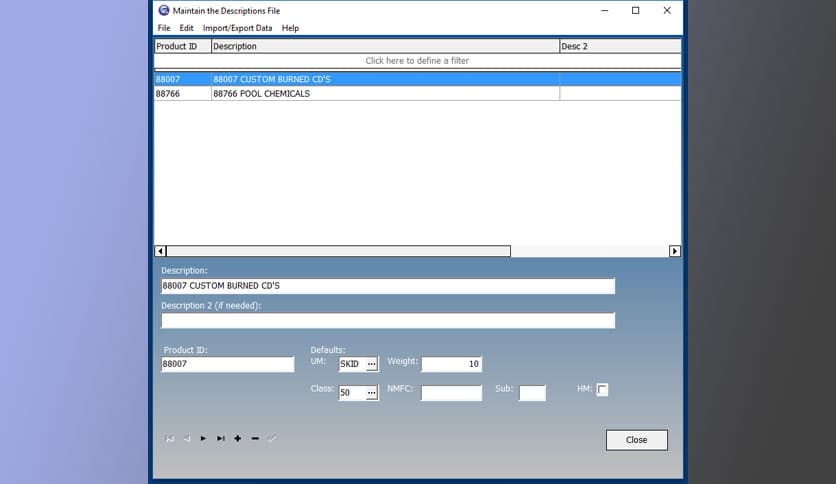Viewport: 836px width, 484px height.
Task: Click the app icon in title bar
Action: point(164,10)
